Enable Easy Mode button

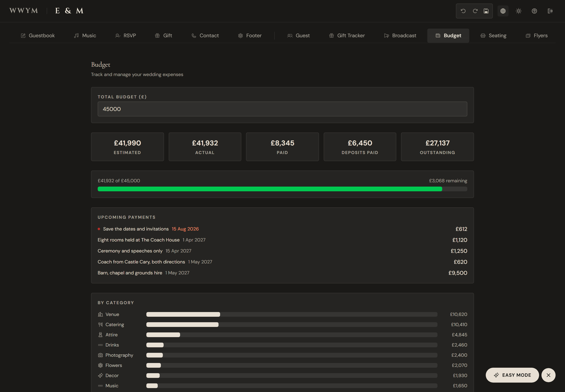[512, 375]
